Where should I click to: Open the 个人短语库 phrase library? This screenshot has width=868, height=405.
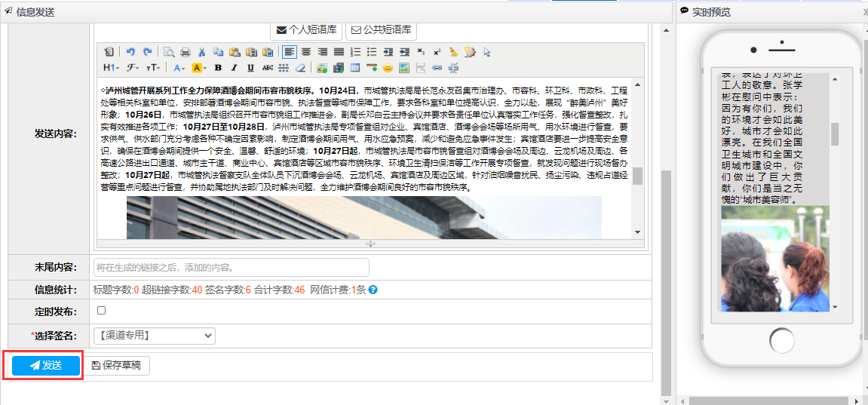[x=305, y=30]
